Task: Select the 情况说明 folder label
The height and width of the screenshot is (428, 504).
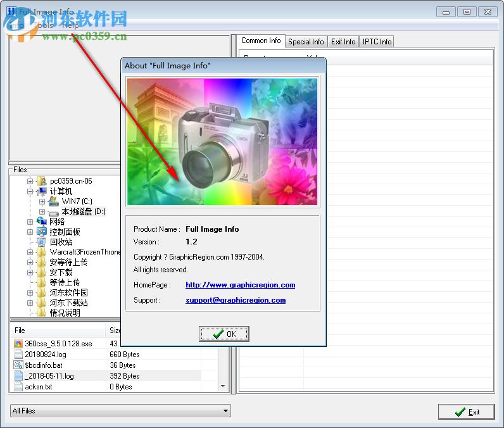Action: pos(65,313)
